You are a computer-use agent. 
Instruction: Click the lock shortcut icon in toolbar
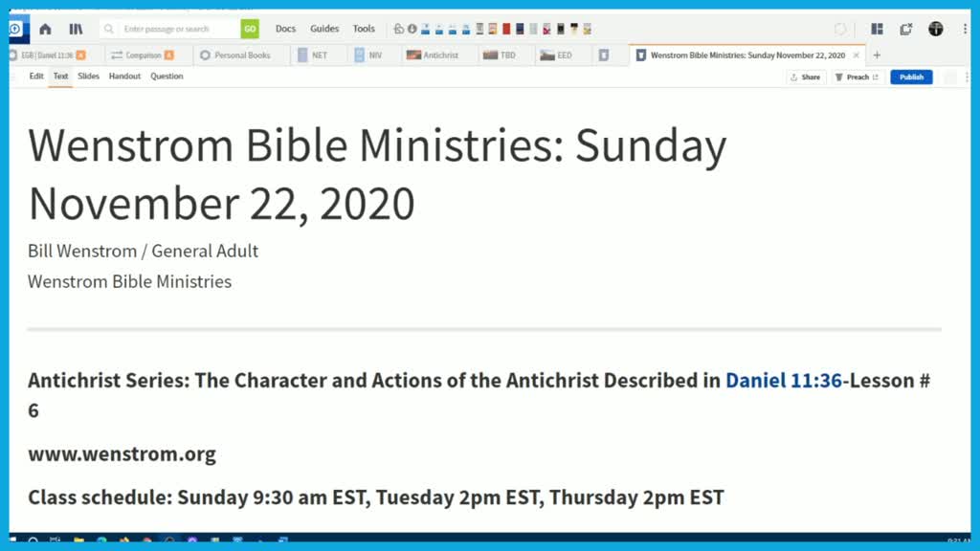click(399, 29)
